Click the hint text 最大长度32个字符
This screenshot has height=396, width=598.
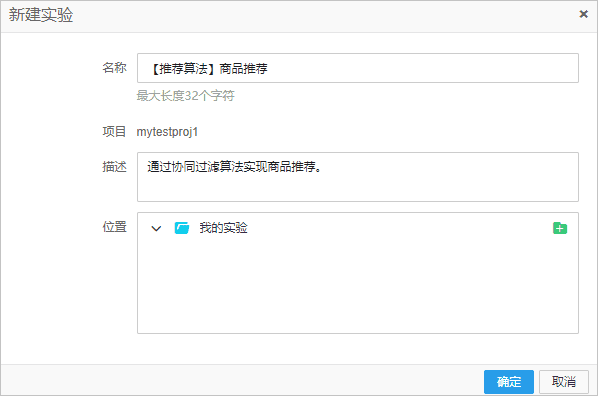pyautogui.click(x=185, y=96)
